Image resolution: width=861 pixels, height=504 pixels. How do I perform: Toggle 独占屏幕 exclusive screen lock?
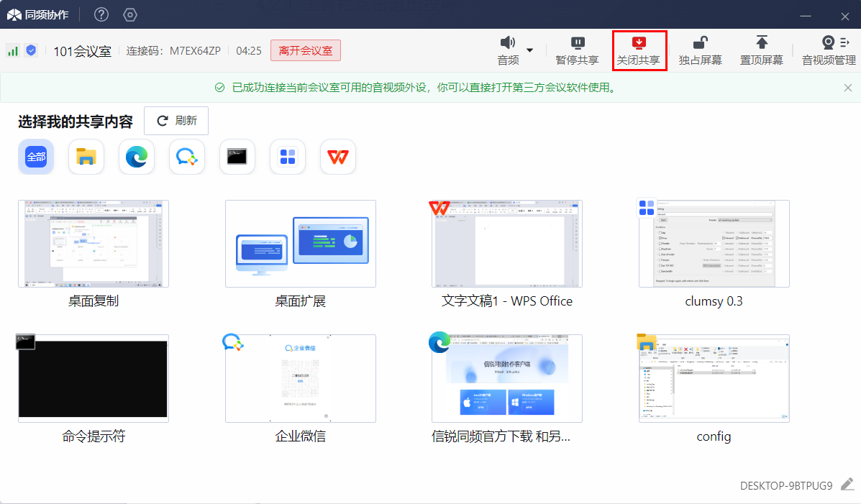pyautogui.click(x=700, y=50)
